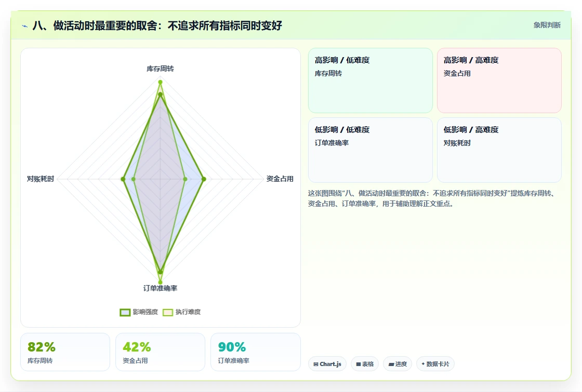Click the description paragraph starting with 这张图围绕

pos(432,198)
